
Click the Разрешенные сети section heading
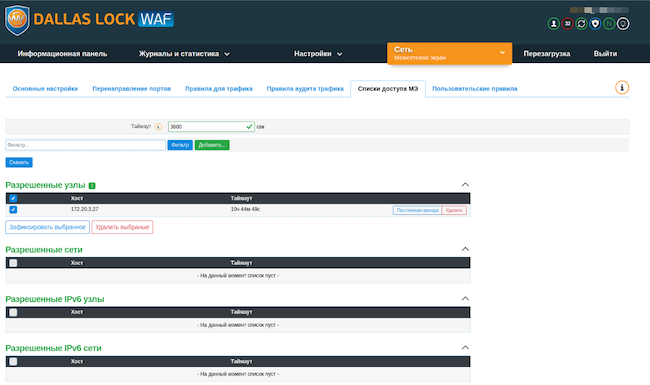(x=44, y=249)
